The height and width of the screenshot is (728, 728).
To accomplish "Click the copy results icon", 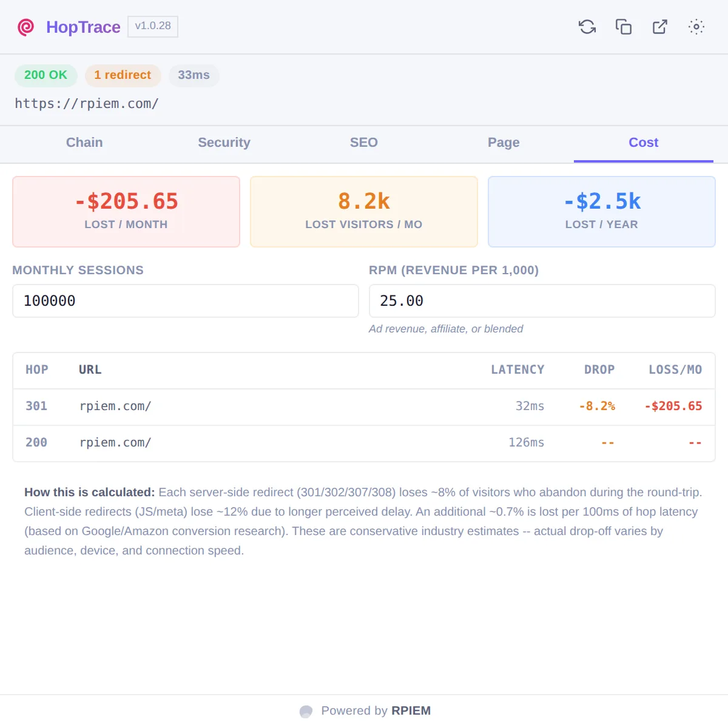I will click(x=624, y=27).
